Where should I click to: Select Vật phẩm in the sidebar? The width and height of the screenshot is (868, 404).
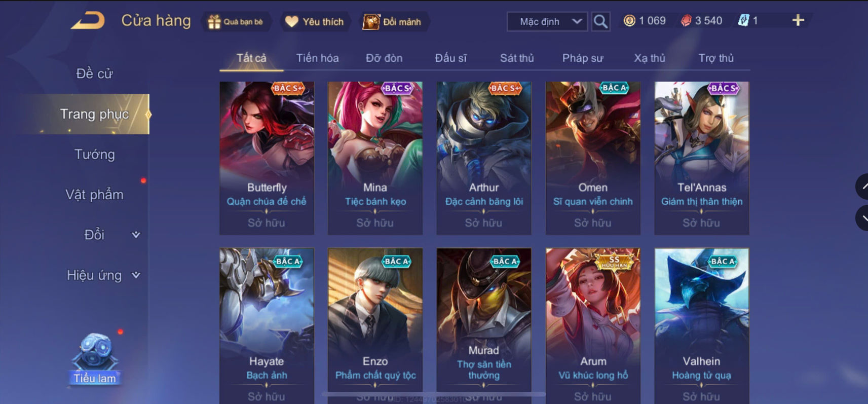click(x=95, y=195)
